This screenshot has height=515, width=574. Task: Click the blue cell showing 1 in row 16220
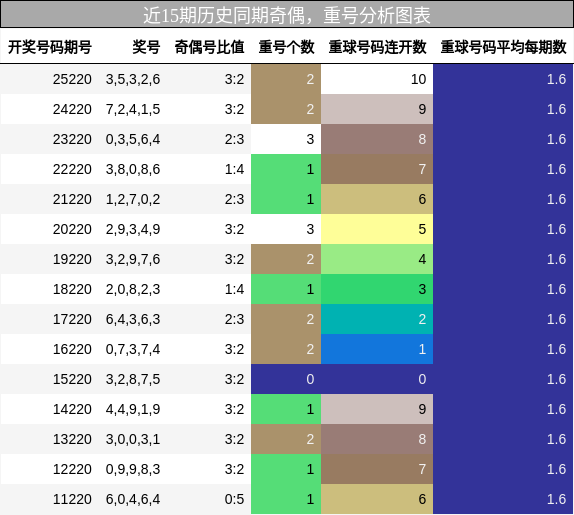coord(377,349)
